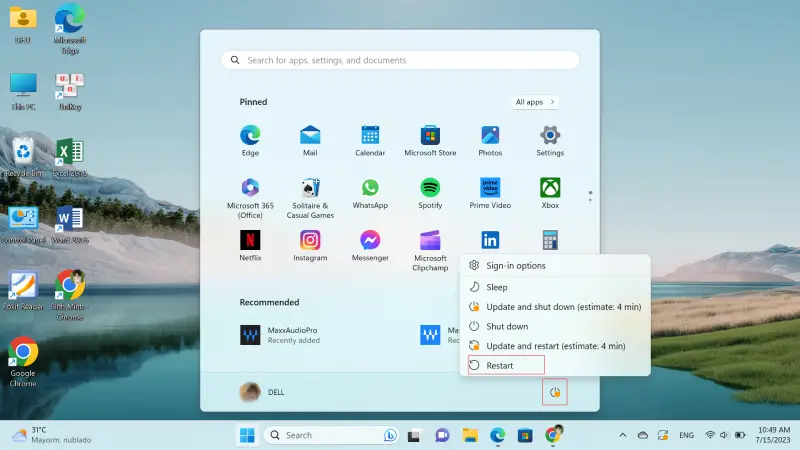Select Update and shut down option

(555, 307)
